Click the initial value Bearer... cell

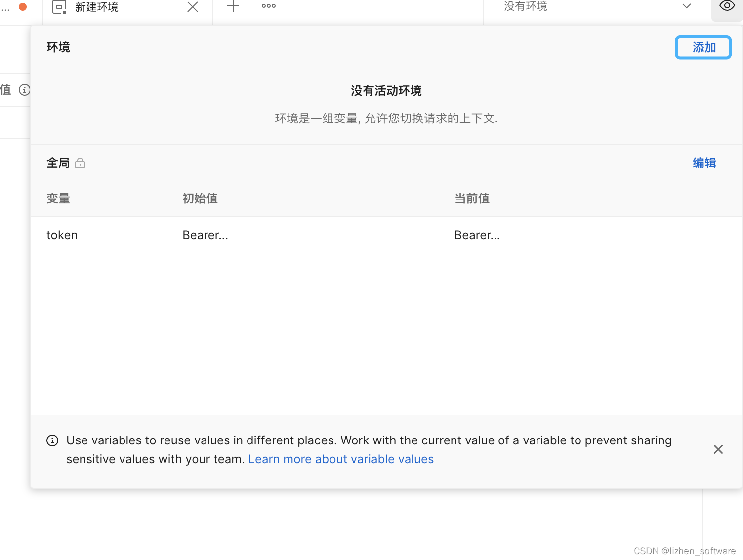206,235
